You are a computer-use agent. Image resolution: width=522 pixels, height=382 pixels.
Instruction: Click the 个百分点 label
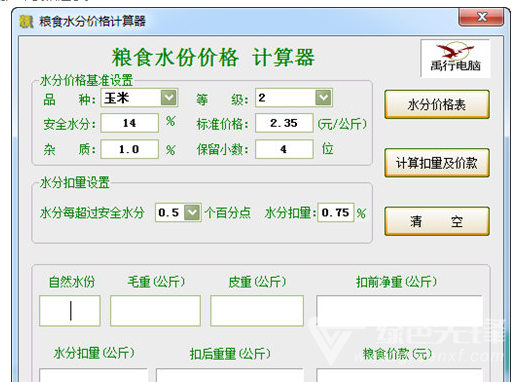click(228, 213)
